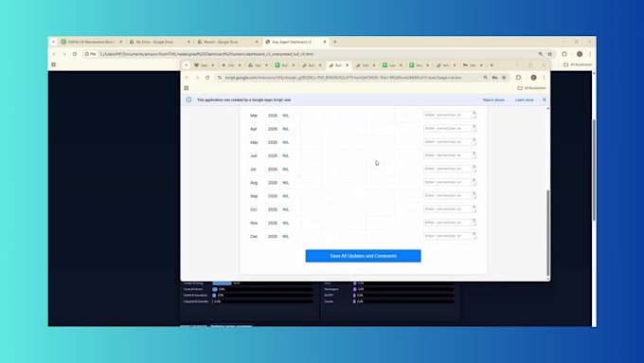Close the My Drive - Google Drive tab
Screen dimensions: 644x363
pos(188,42)
